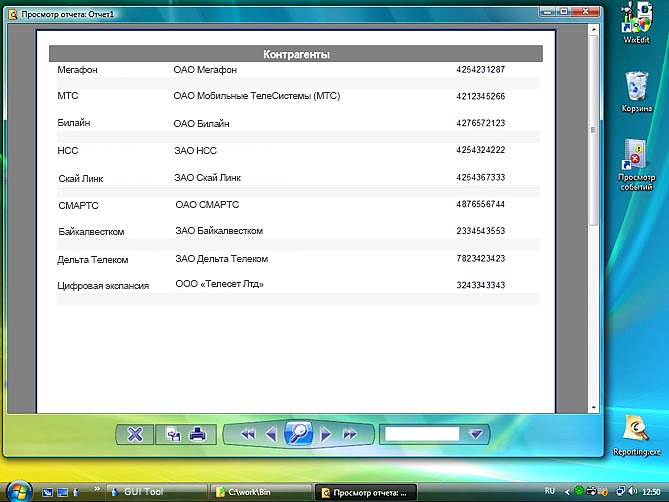
Task: Click the show desktop quick launch icon
Action: click(63, 492)
